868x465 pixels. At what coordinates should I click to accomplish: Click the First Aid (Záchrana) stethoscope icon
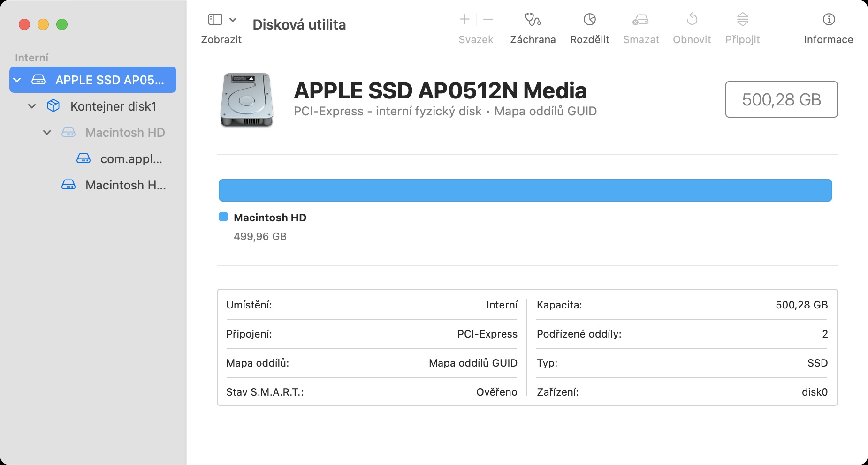(533, 20)
